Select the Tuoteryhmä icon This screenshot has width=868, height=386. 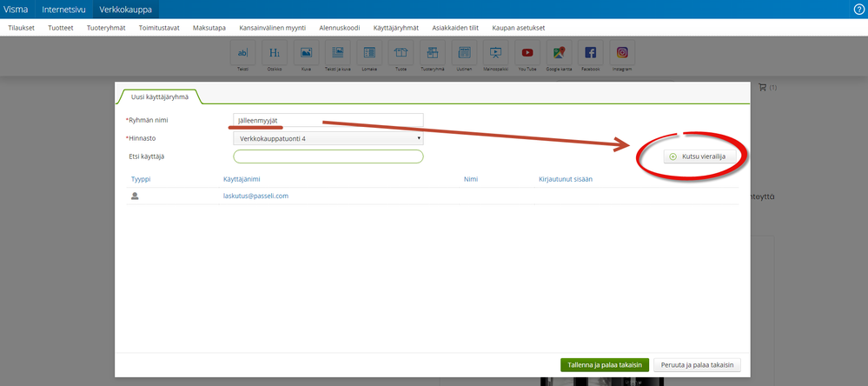click(433, 53)
